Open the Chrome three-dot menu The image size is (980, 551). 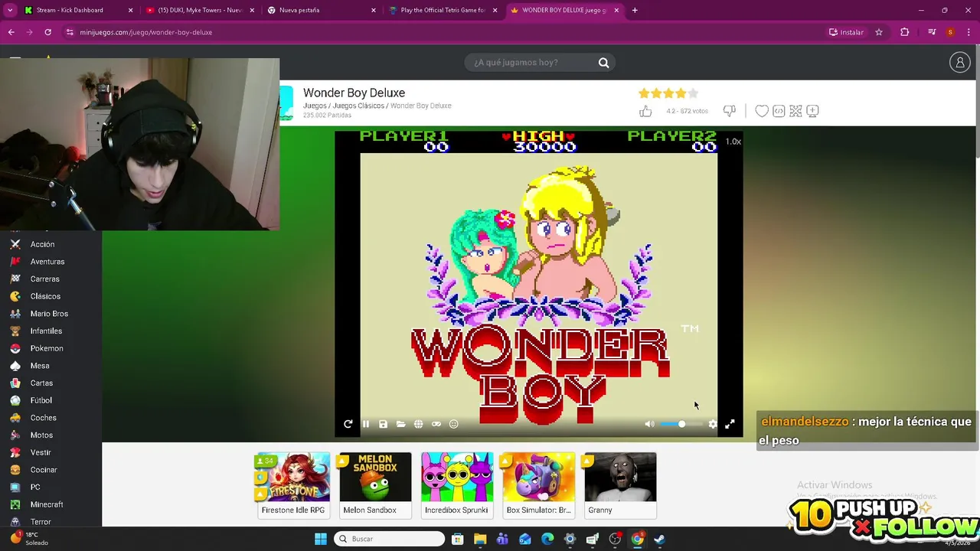pyautogui.click(x=970, y=32)
